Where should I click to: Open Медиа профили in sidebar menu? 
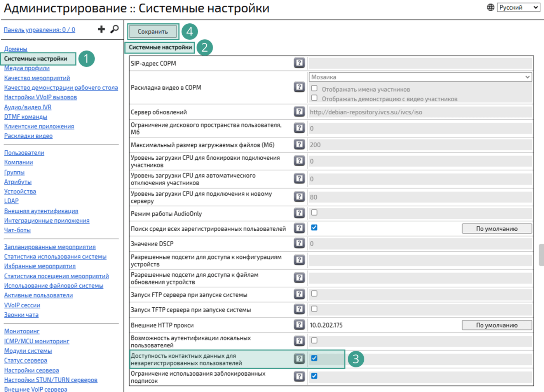point(27,68)
